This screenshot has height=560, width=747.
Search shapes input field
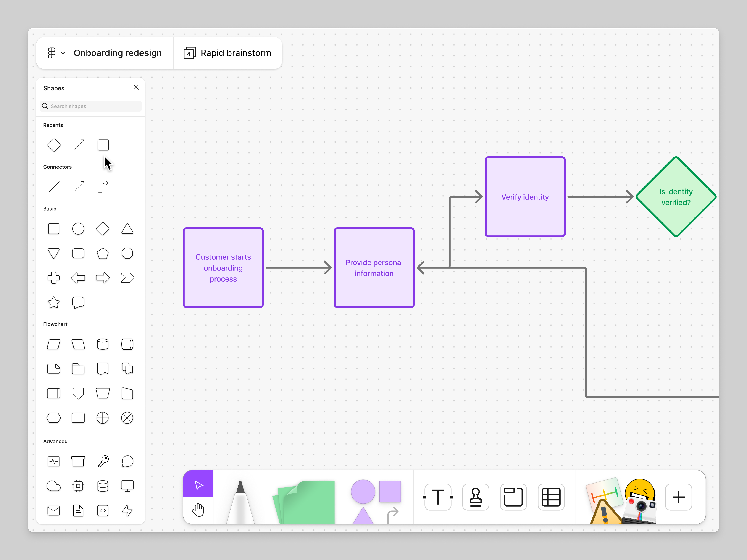pyautogui.click(x=91, y=107)
